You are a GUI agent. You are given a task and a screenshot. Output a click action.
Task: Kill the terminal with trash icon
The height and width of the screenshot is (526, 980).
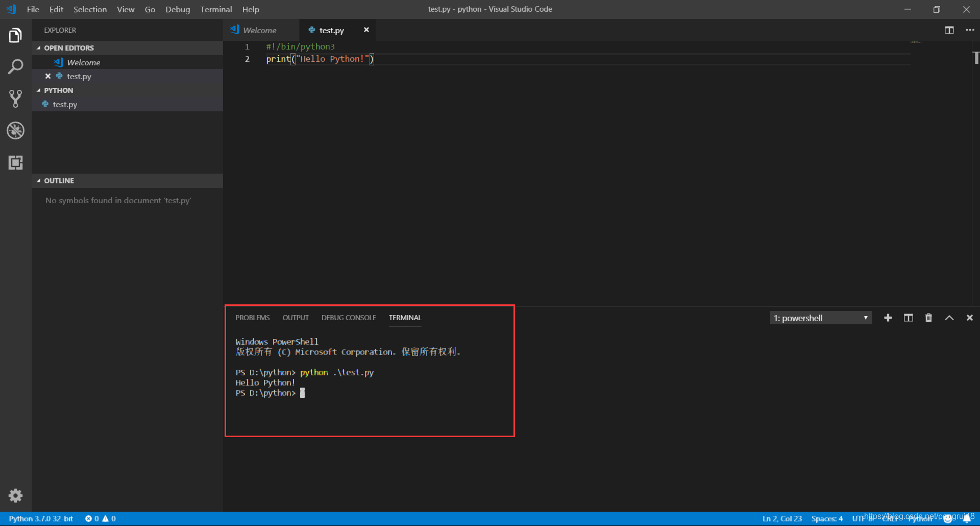[928, 318]
